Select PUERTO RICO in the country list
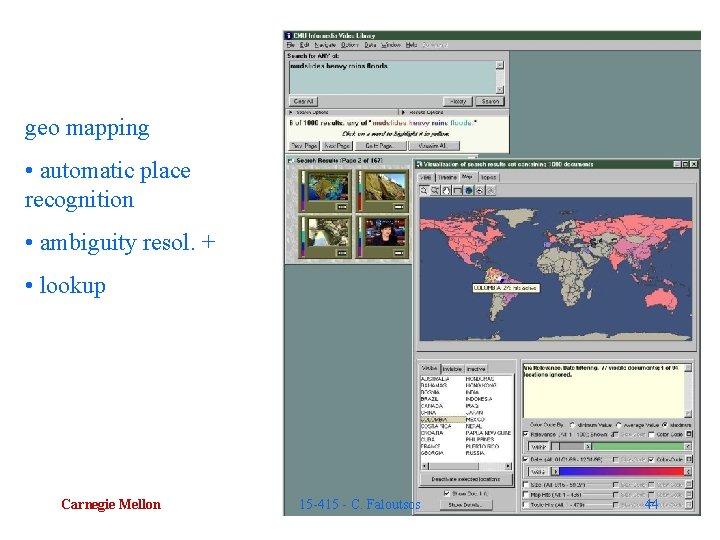720x540 pixels. 482,446
